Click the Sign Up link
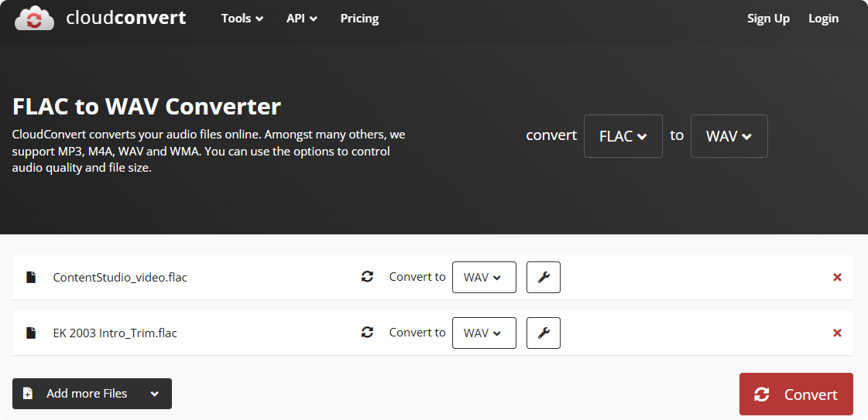 (x=768, y=19)
